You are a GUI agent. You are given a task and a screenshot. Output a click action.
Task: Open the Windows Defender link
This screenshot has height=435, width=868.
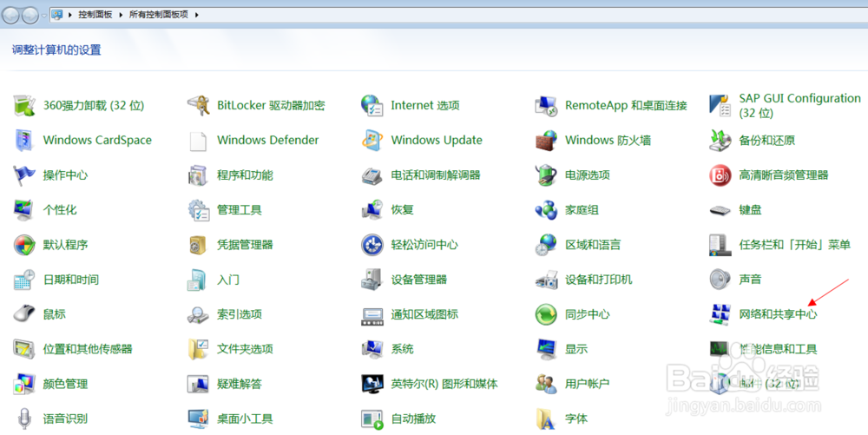tap(268, 140)
